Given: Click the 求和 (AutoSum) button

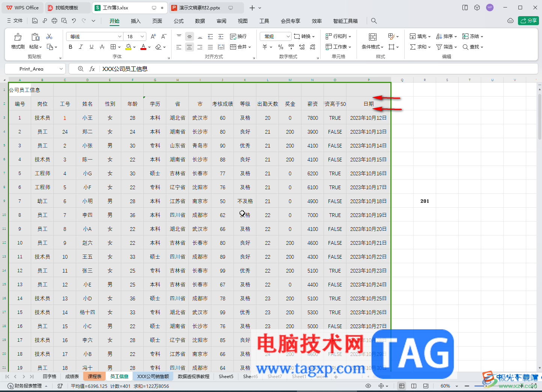Looking at the screenshot, I should pyautogui.click(x=420, y=47).
